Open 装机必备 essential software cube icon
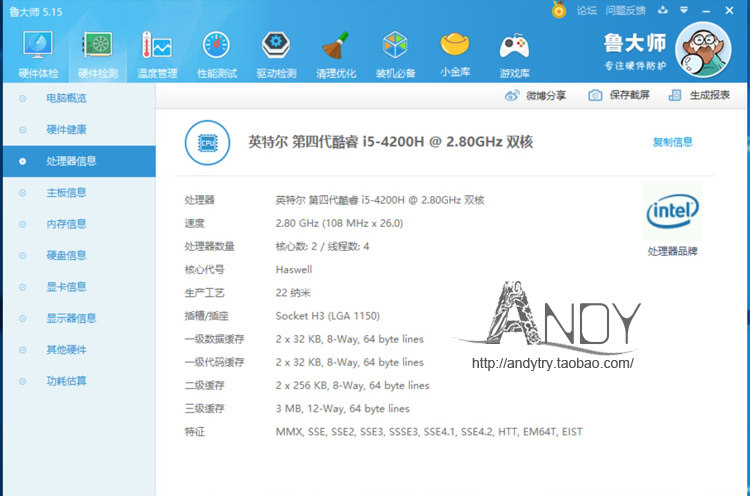750x496 pixels. 395,45
